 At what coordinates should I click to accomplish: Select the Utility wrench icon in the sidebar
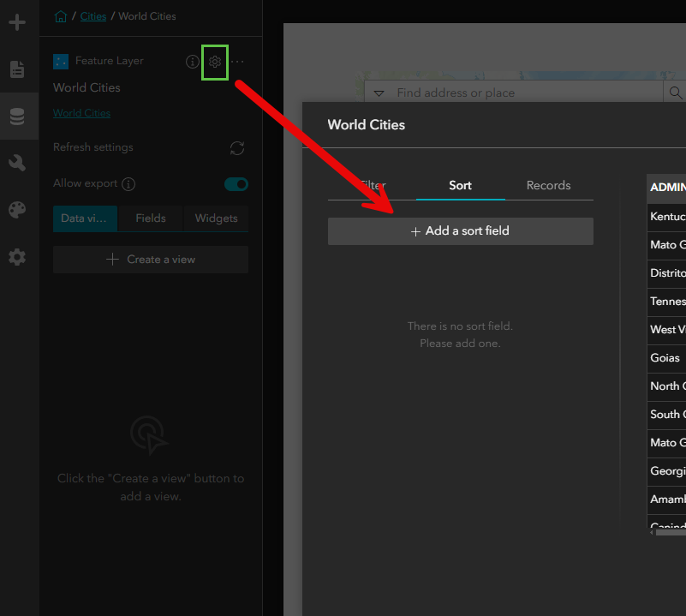[19, 162]
